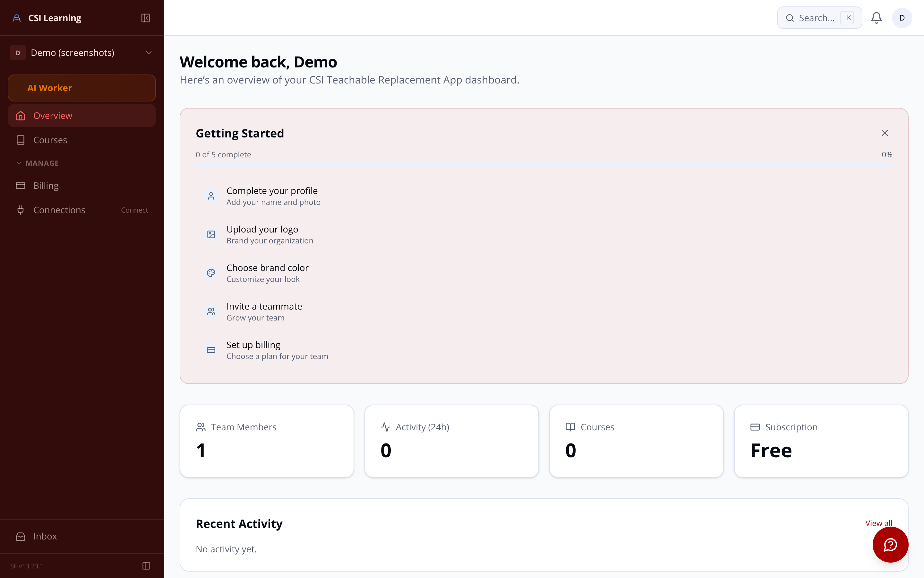The height and width of the screenshot is (578, 924).
Task: Click the Team Members count value 1
Action: pyautogui.click(x=201, y=450)
